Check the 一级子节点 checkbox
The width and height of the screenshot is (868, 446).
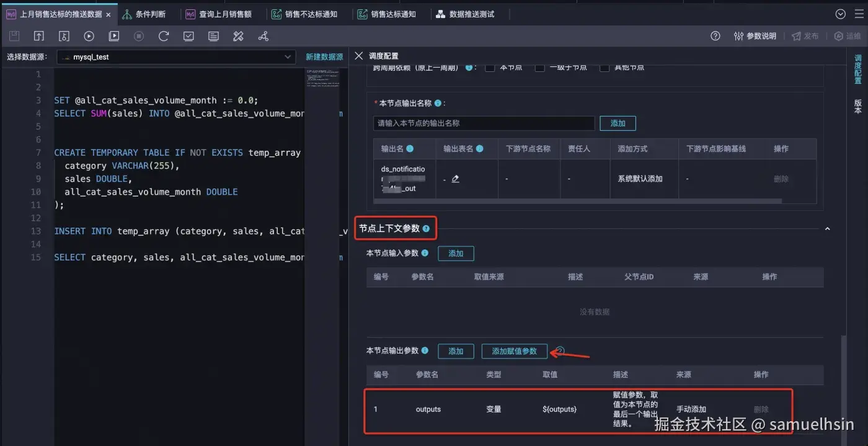(x=540, y=67)
